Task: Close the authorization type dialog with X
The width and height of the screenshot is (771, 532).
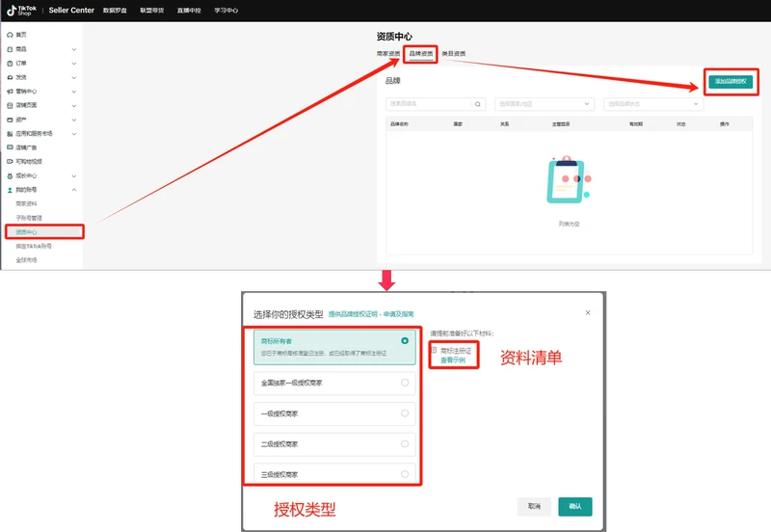Action: (588, 313)
